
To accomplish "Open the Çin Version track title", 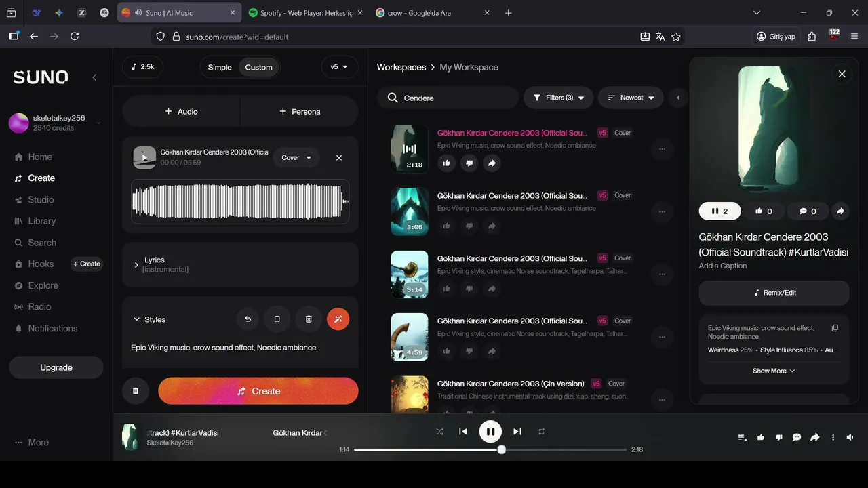I will pyautogui.click(x=511, y=384).
